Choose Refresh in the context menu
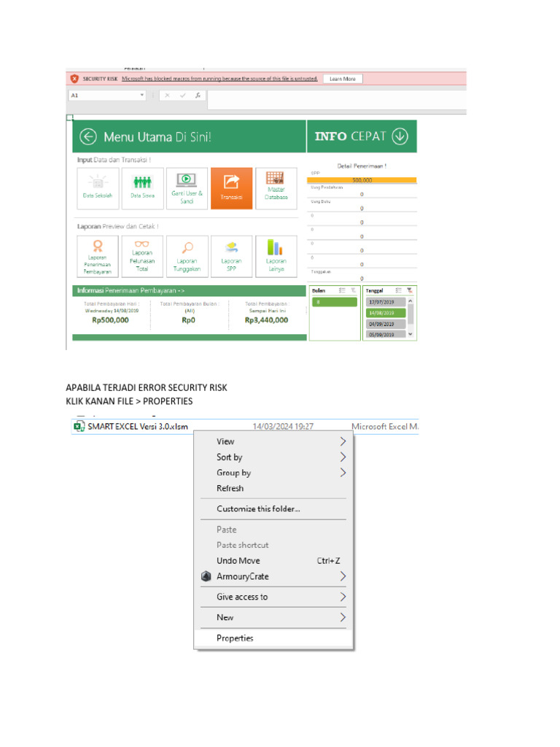This screenshot has width=560, height=747. coord(273,488)
